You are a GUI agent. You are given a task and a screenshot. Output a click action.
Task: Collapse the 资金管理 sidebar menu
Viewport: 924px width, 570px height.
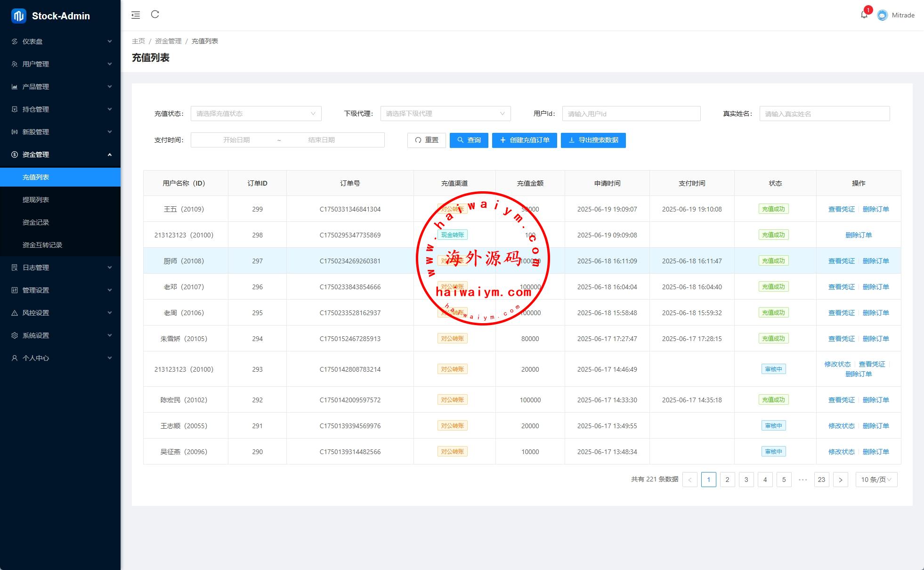[60, 155]
